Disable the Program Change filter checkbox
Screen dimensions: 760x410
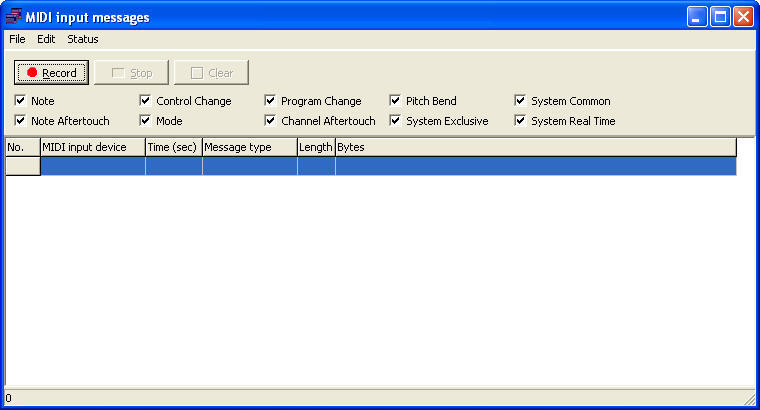point(270,101)
